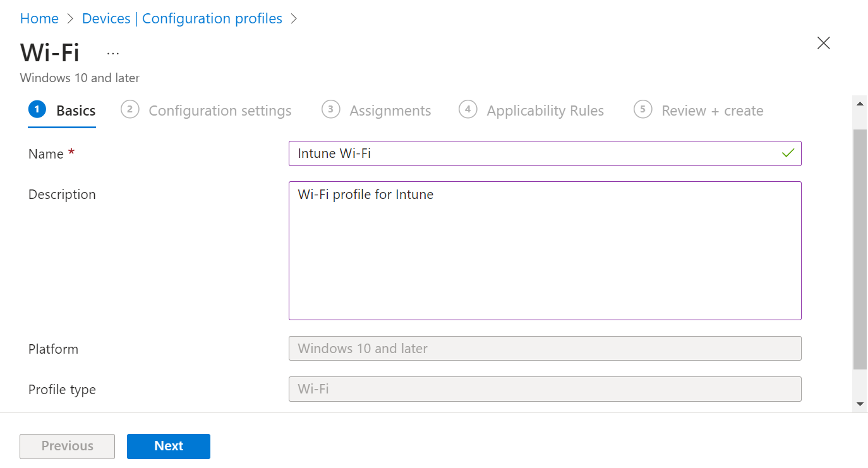Screen dimensions: 868x468
Task: Close the Wi-Fi profile pane
Action: [823, 43]
